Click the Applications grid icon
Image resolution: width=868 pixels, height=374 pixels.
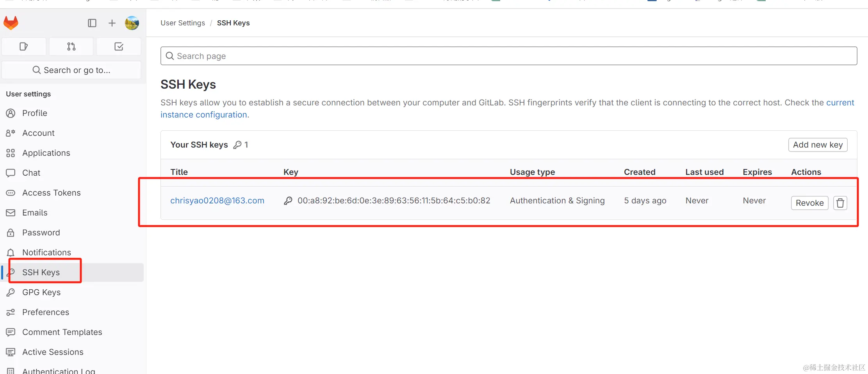(x=11, y=153)
